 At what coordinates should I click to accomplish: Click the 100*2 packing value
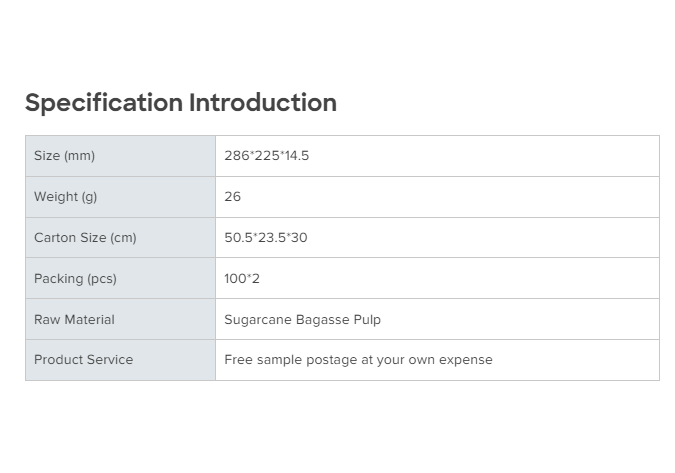241,279
